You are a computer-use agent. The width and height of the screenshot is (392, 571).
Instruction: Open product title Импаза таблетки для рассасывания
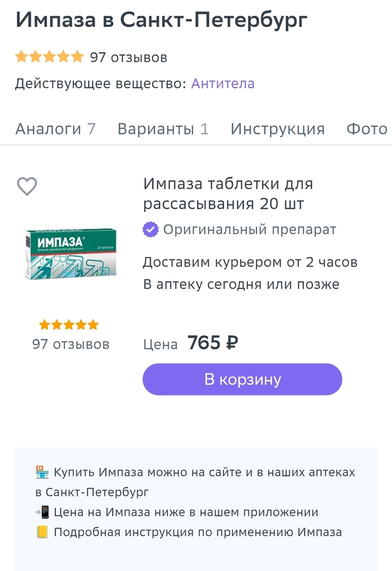pos(228,193)
